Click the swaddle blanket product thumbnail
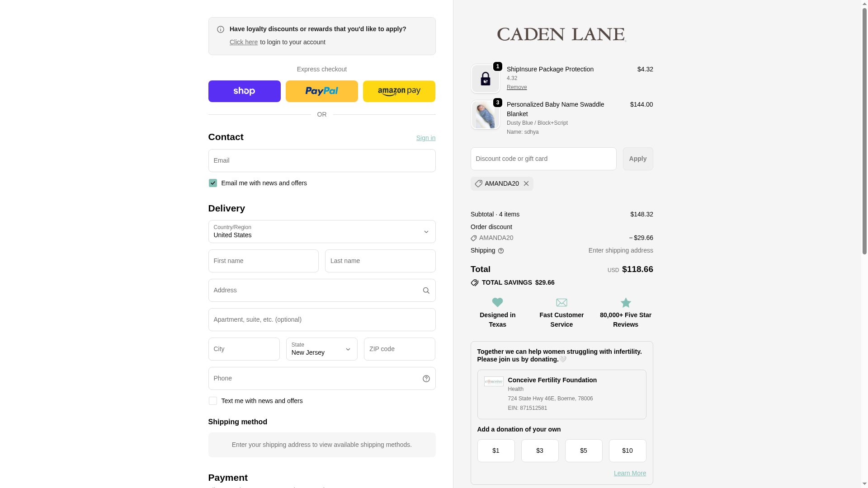The width and height of the screenshot is (868, 488). coord(485,115)
